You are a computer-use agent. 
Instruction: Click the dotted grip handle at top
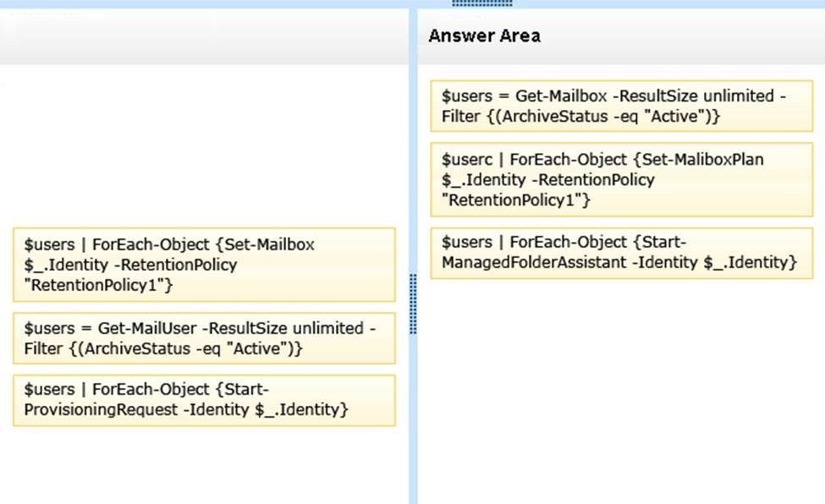coord(481,3)
